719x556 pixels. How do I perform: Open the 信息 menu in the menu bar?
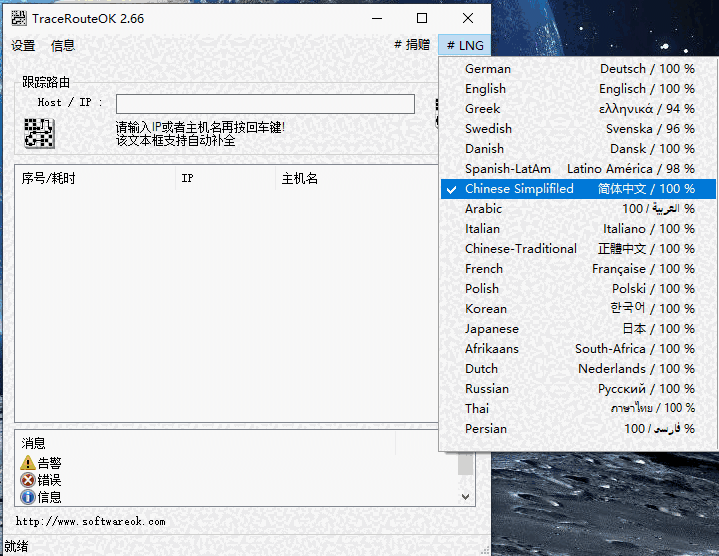63,45
